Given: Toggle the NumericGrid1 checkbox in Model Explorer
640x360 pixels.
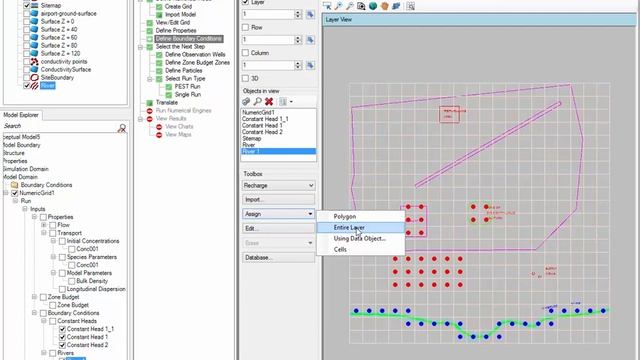Looking at the screenshot, I should pyautogui.click(x=15, y=193).
